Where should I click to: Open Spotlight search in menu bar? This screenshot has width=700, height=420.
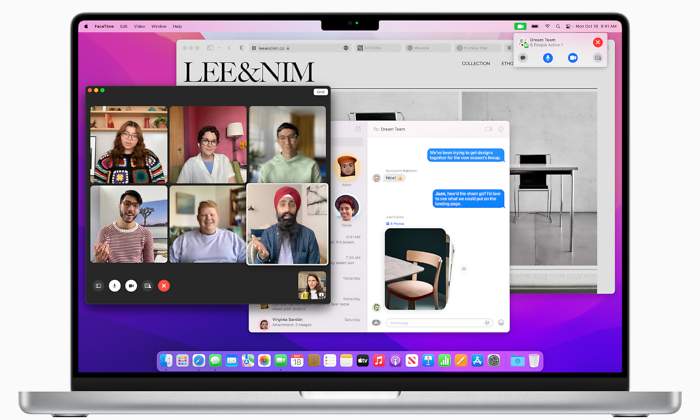tap(558, 26)
